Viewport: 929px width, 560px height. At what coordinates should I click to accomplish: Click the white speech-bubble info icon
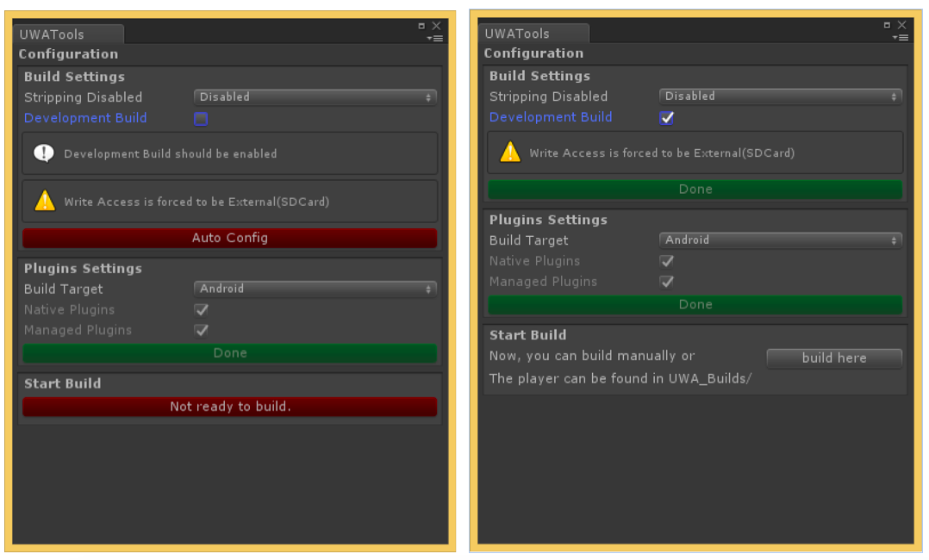[44, 153]
